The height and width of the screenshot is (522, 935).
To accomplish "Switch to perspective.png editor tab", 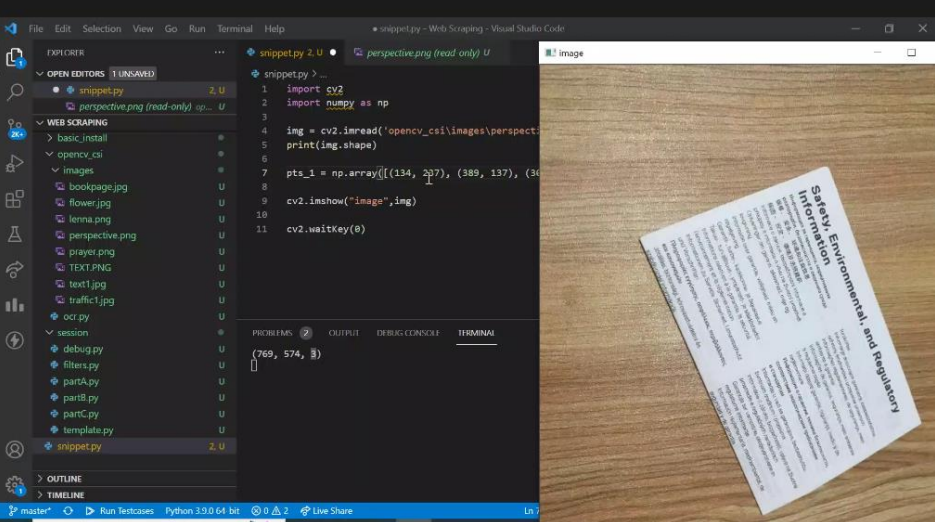I will click(421, 53).
